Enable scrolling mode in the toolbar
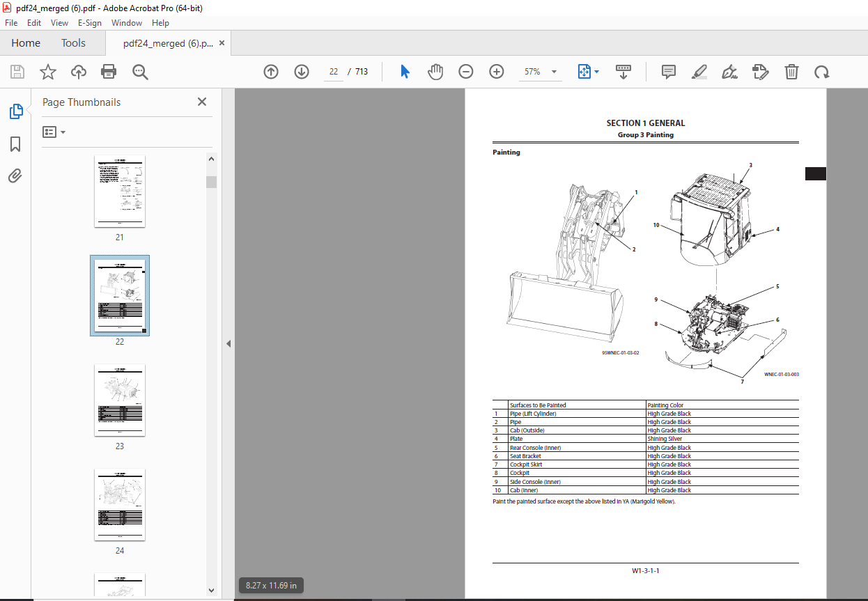Viewport: 868px width, 601px height. click(623, 72)
